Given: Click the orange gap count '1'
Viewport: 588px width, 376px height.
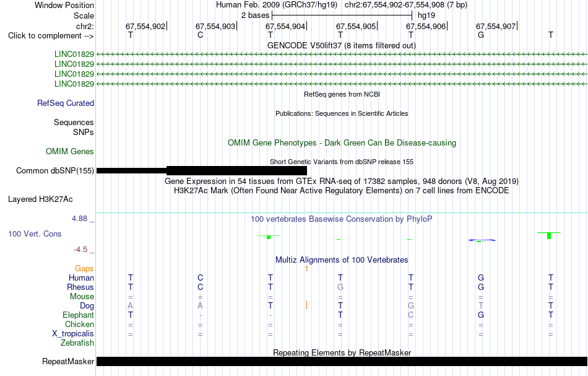Looking at the screenshot, I should click(306, 269).
